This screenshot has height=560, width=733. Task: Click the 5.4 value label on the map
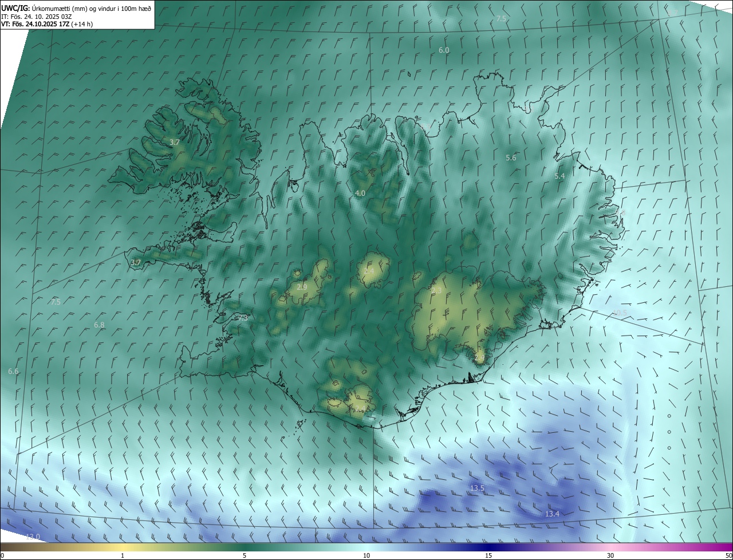559,176
